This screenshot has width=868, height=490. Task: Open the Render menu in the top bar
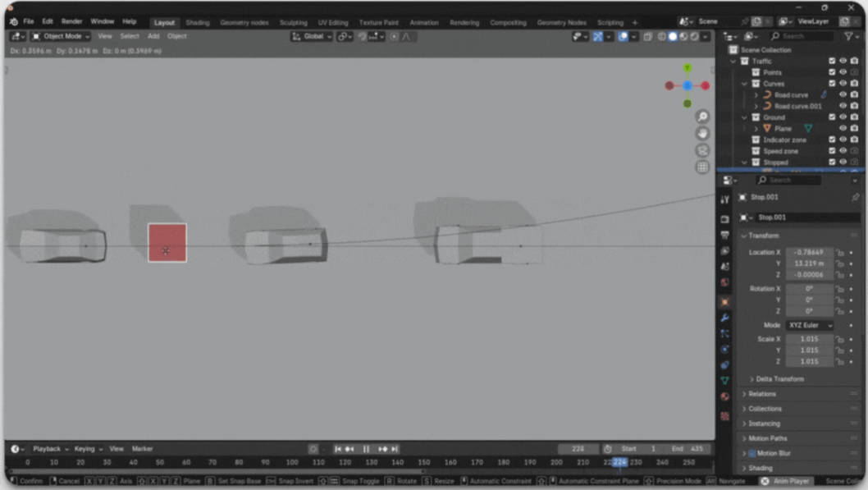pyautogui.click(x=71, y=21)
